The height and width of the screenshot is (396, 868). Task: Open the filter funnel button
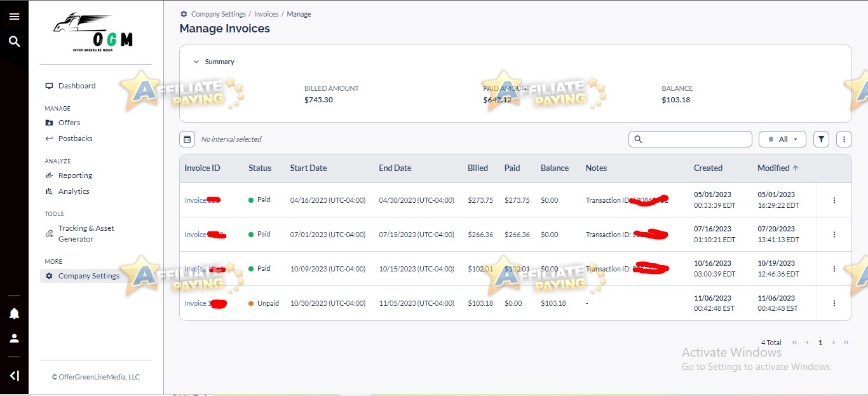pos(821,139)
